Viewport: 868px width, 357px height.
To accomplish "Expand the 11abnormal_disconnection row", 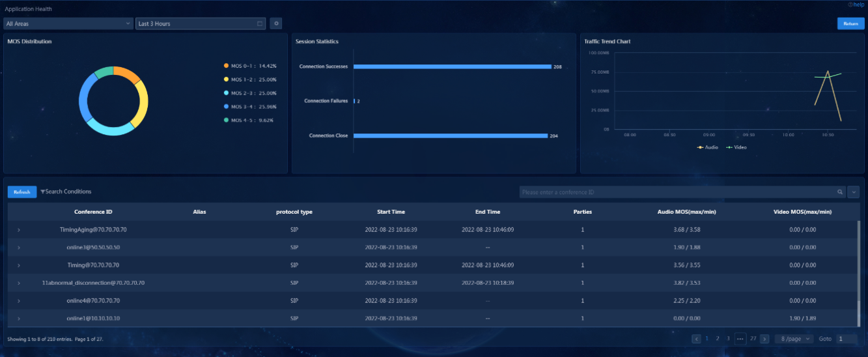I will (19, 283).
